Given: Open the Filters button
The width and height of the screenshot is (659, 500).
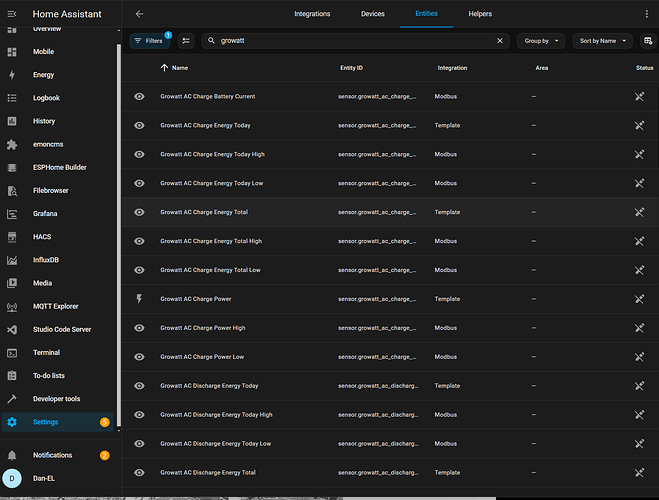Looking at the screenshot, I should point(148,41).
